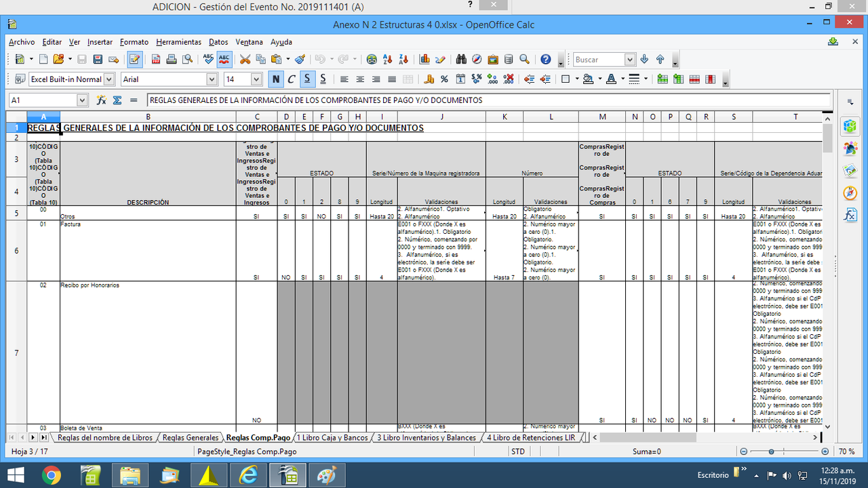Viewport: 868px width, 488px height.
Task: Pick Background Color paint bucket
Action: pyautogui.click(x=587, y=79)
